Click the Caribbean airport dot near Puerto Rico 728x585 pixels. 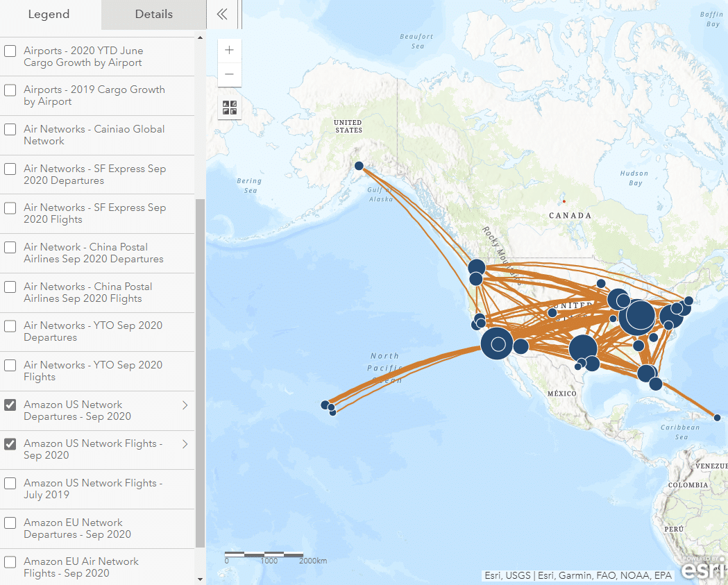(x=718, y=417)
